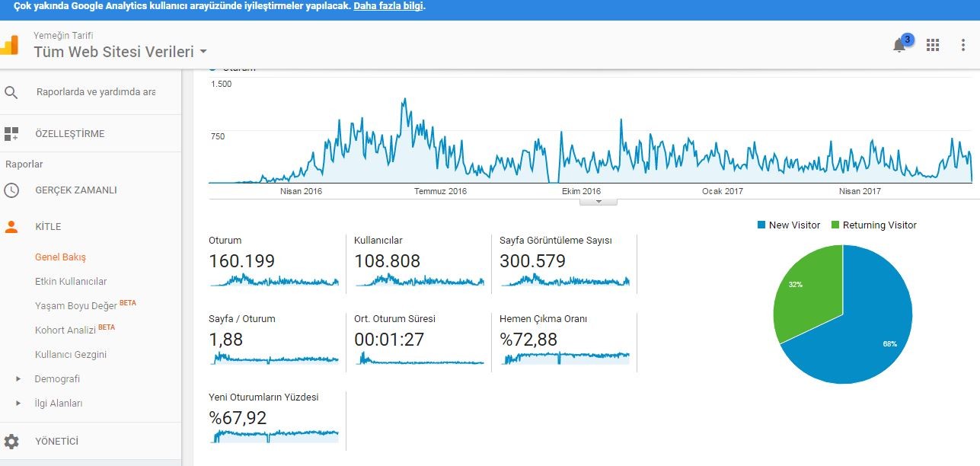
Task: Open Etkin Kullanıcılar report
Action: click(x=71, y=282)
